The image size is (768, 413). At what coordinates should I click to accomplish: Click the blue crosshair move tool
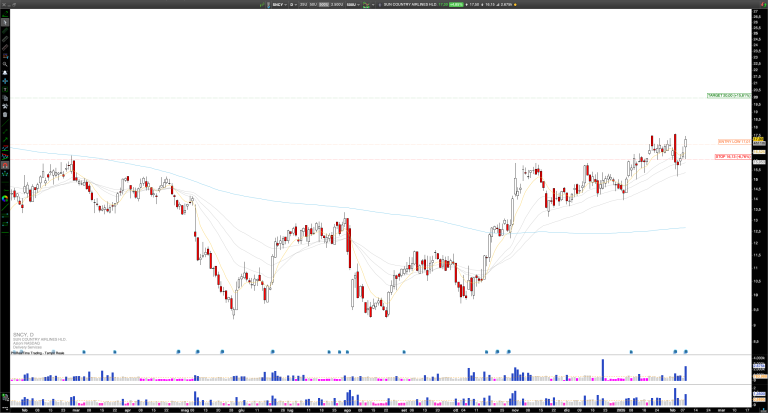point(5,83)
